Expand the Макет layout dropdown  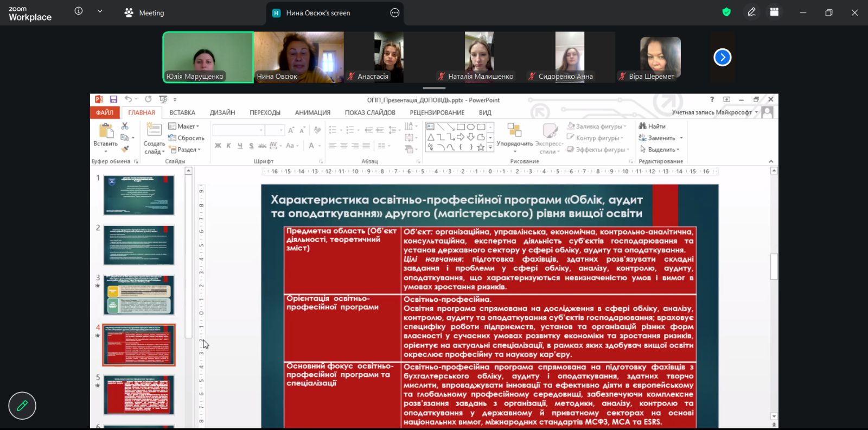tap(184, 126)
